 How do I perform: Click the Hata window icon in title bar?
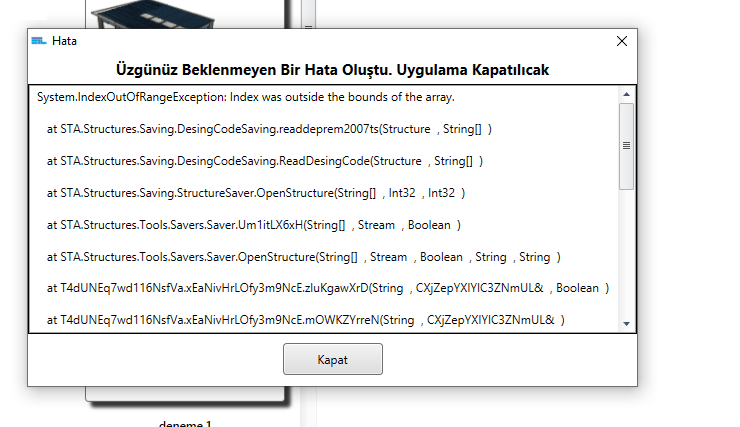[x=39, y=41]
